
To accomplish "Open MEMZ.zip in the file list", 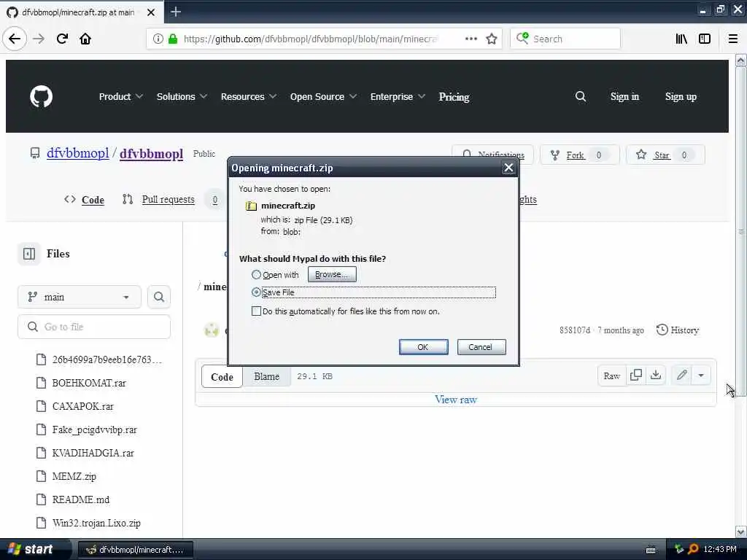I will (x=74, y=476).
